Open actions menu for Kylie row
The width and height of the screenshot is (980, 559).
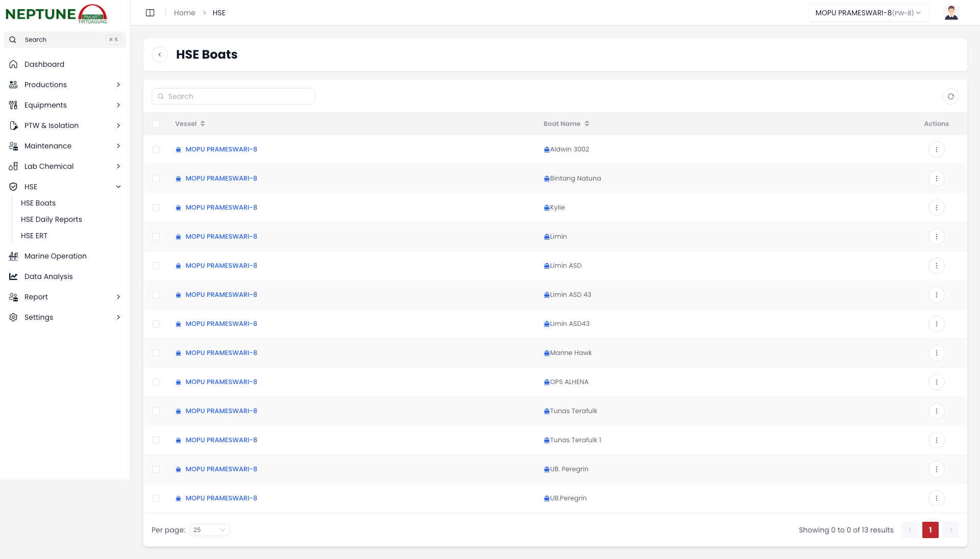936,208
